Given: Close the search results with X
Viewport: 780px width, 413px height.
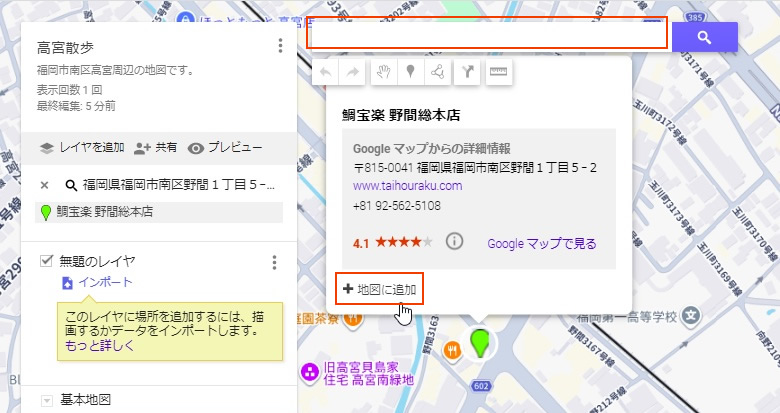Looking at the screenshot, I should pyautogui.click(x=45, y=185).
